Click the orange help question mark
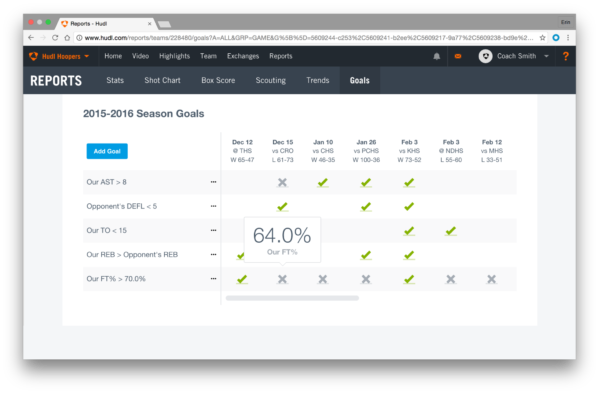The width and height of the screenshot is (600, 394). [565, 56]
